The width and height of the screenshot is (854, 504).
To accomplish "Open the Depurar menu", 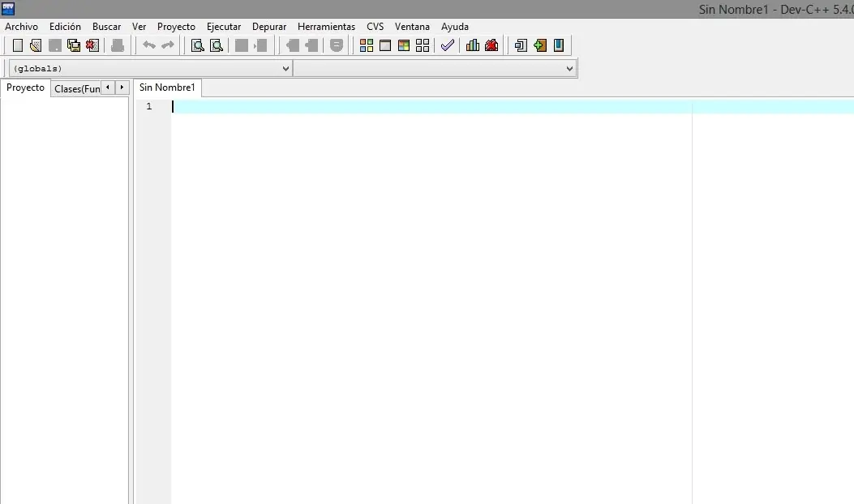I will tap(269, 27).
